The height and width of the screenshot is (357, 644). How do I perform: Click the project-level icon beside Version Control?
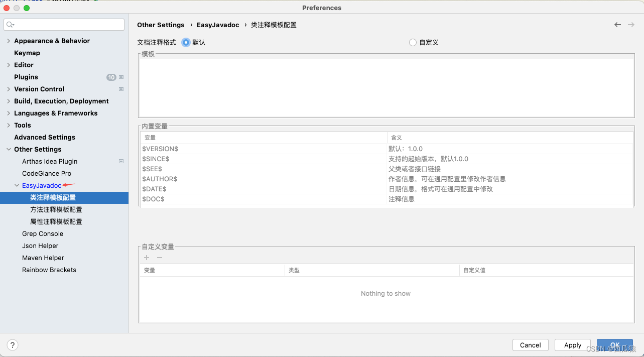coord(121,89)
